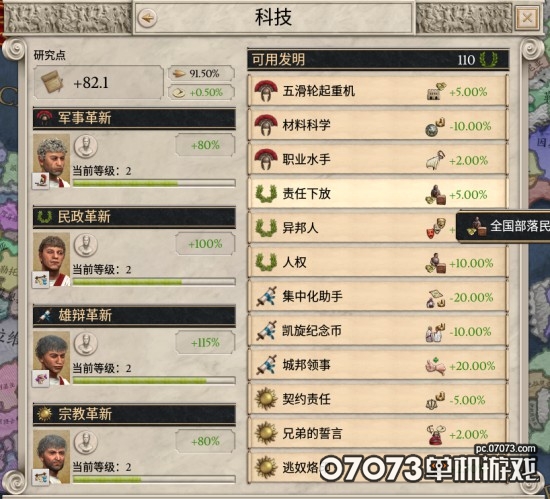550x499 pixels.
Task: Pick the 人权 invention entry
Action: click(377, 262)
